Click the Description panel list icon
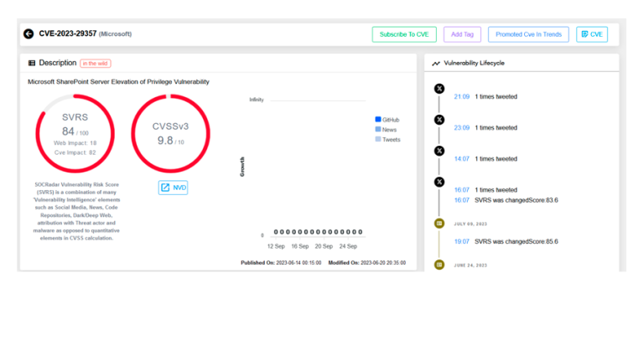Screen dimensions: 644x340 pyautogui.click(x=32, y=63)
